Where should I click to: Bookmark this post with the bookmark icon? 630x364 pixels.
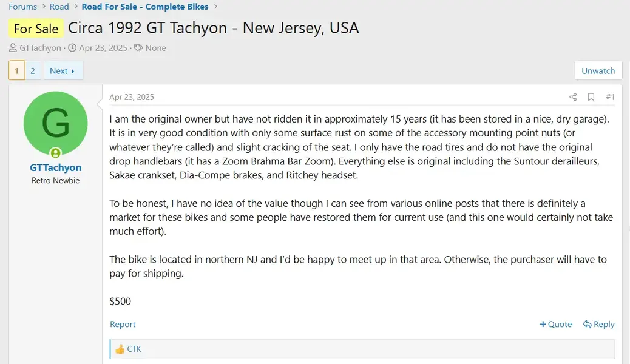pos(591,97)
